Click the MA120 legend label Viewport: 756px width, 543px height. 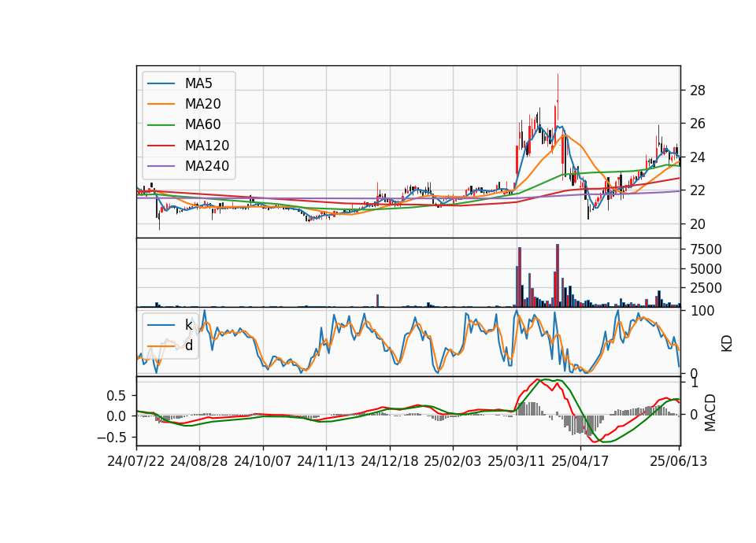coord(207,146)
